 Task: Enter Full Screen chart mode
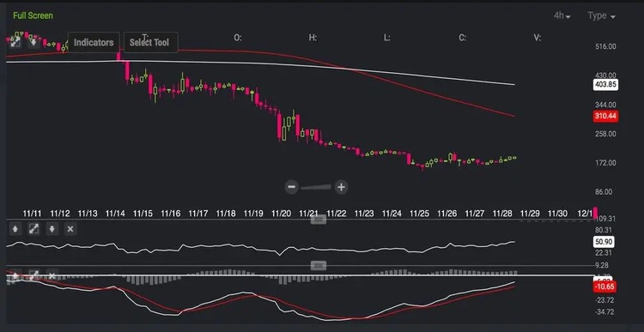[33, 15]
